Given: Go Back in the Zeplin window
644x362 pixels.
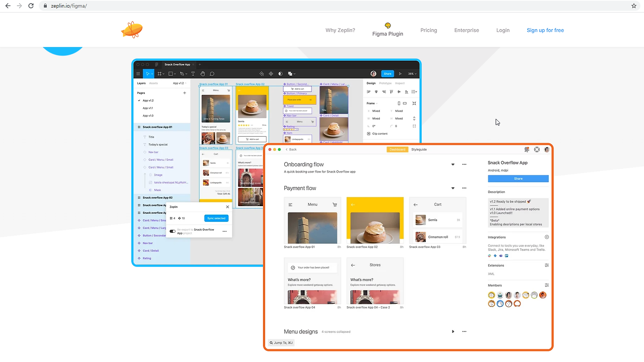Looking at the screenshot, I should coord(291,149).
